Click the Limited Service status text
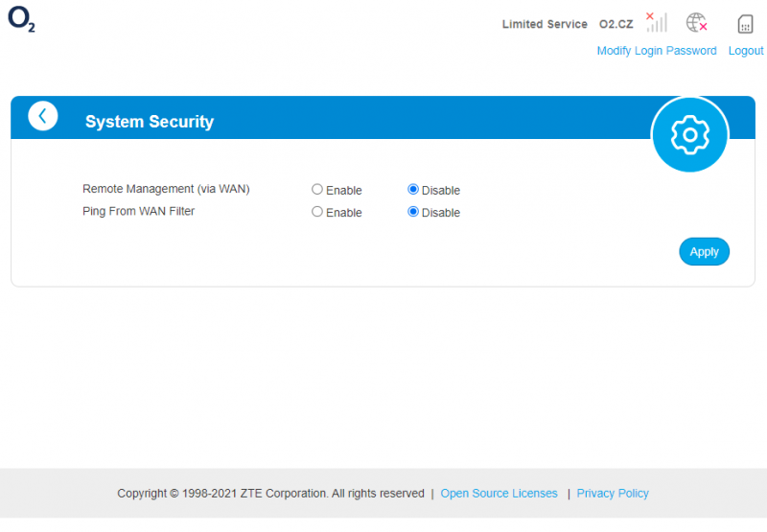 tap(545, 24)
